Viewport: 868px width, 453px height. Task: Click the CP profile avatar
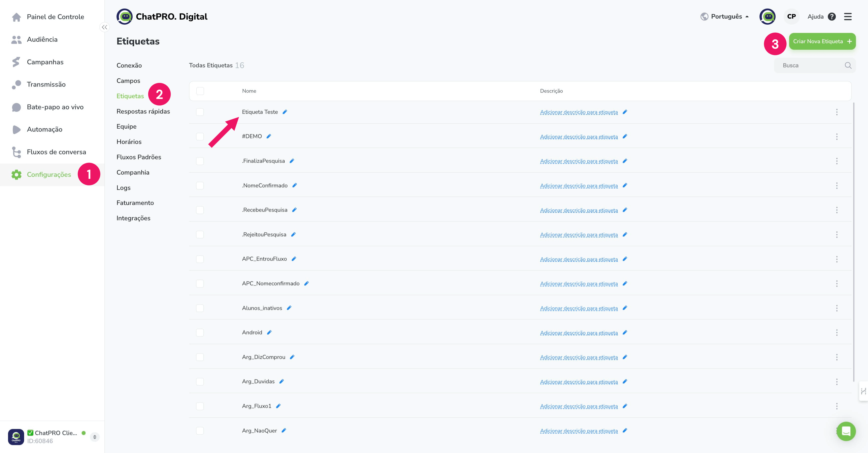pos(791,17)
